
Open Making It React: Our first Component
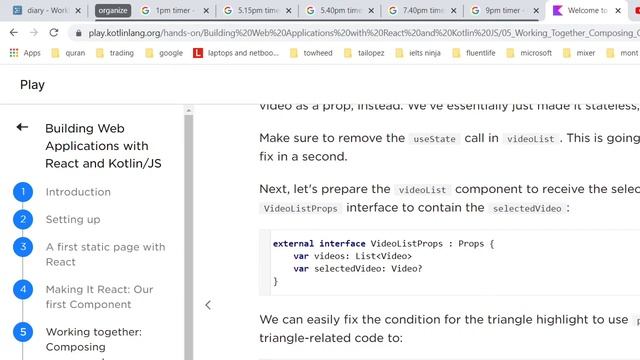coord(99,297)
